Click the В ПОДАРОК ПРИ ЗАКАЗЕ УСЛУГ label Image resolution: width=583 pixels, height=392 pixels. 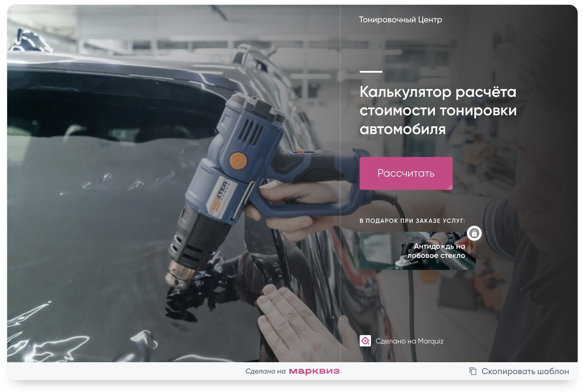[x=412, y=221]
